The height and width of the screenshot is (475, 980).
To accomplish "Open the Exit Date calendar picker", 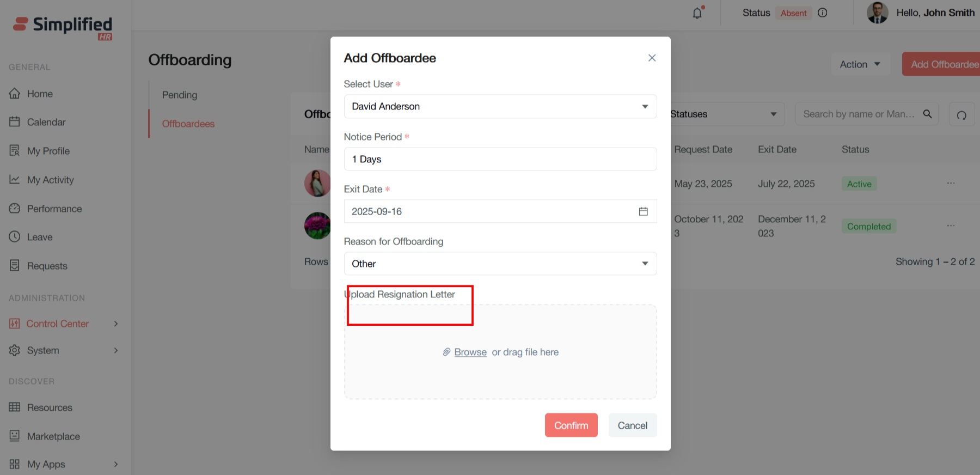I will tap(643, 211).
